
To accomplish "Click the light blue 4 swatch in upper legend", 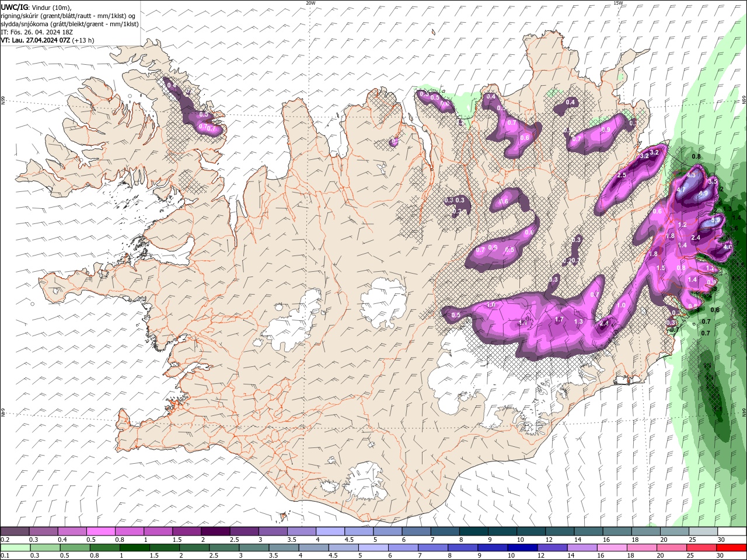I will pyautogui.click(x=330, y=531).
